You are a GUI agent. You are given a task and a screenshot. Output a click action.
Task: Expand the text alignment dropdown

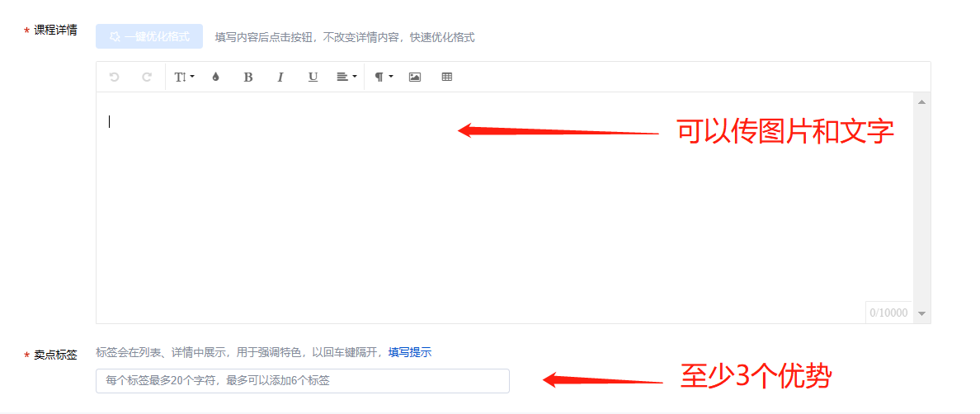[x=346, y=77]
